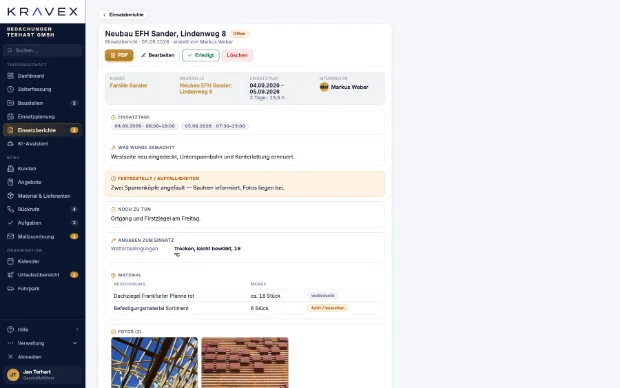
Task: Click the Einsatzberichte document icon
Action: [x=11, y=130]
